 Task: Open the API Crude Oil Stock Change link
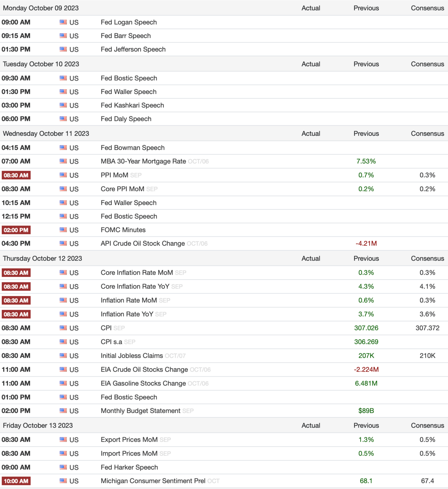(143, 244)
